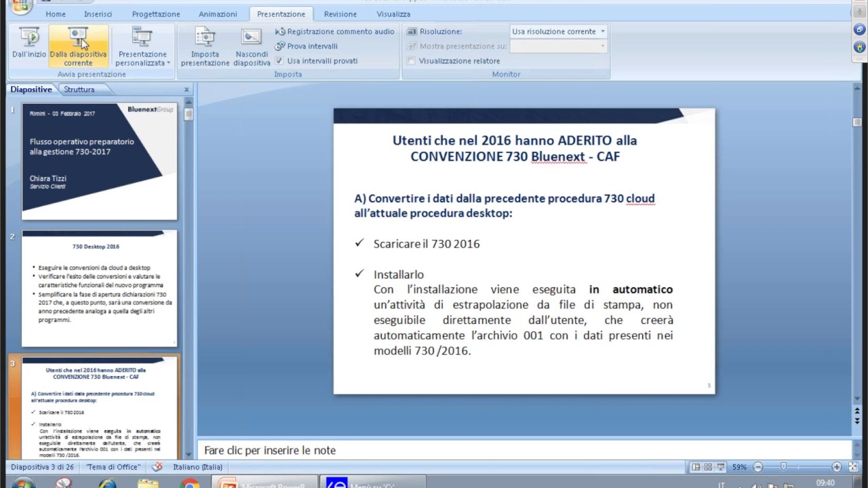
Task: Click thumbnail pane scroll down arrow
Action: (189, 455)
